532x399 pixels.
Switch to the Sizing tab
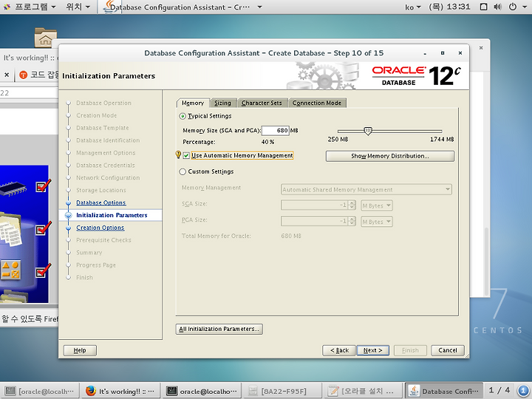(223, 103)
